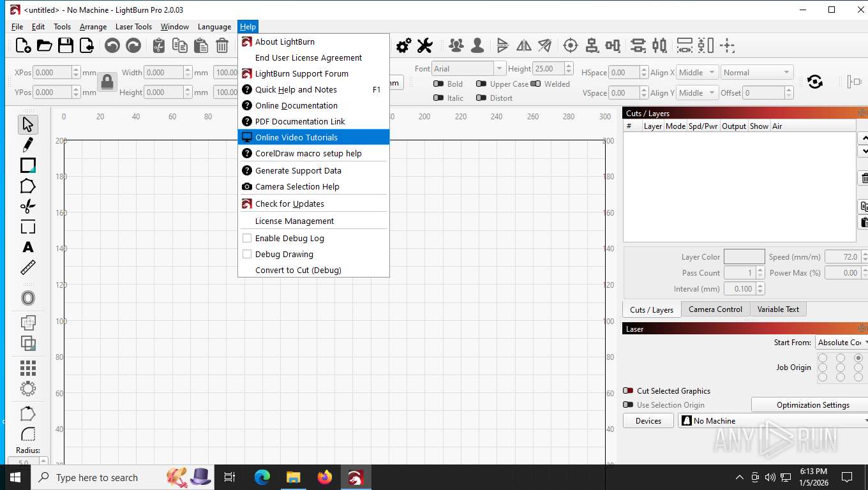Toggle Upper Case switch

[x=481, y=84]
